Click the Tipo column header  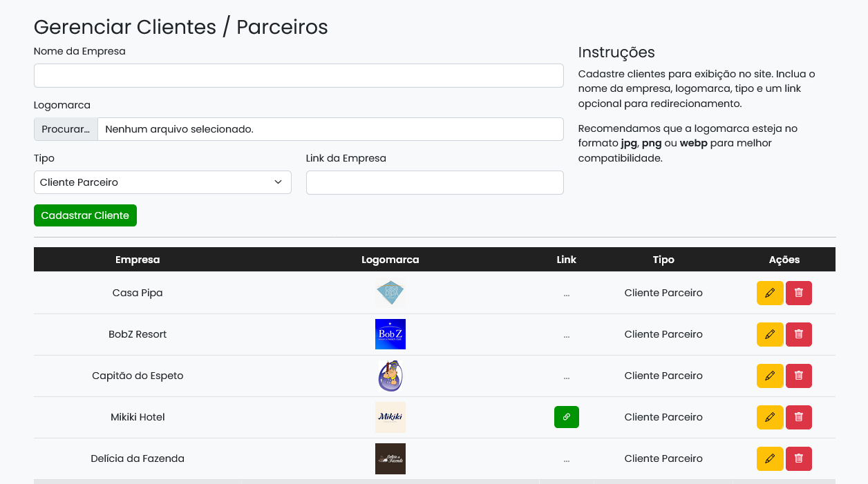[x=663, y=260]
